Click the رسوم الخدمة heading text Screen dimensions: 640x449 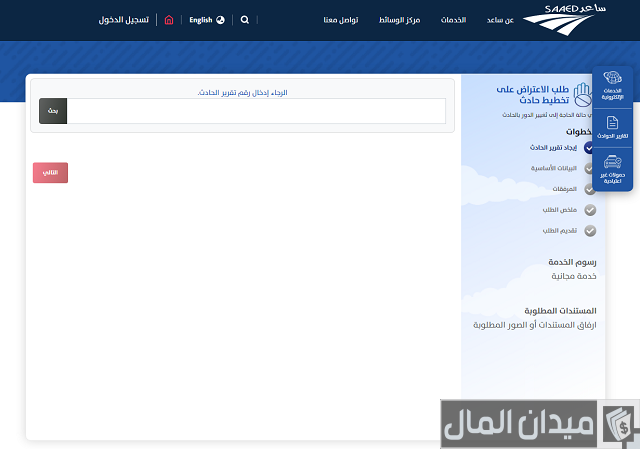(572, 262)
